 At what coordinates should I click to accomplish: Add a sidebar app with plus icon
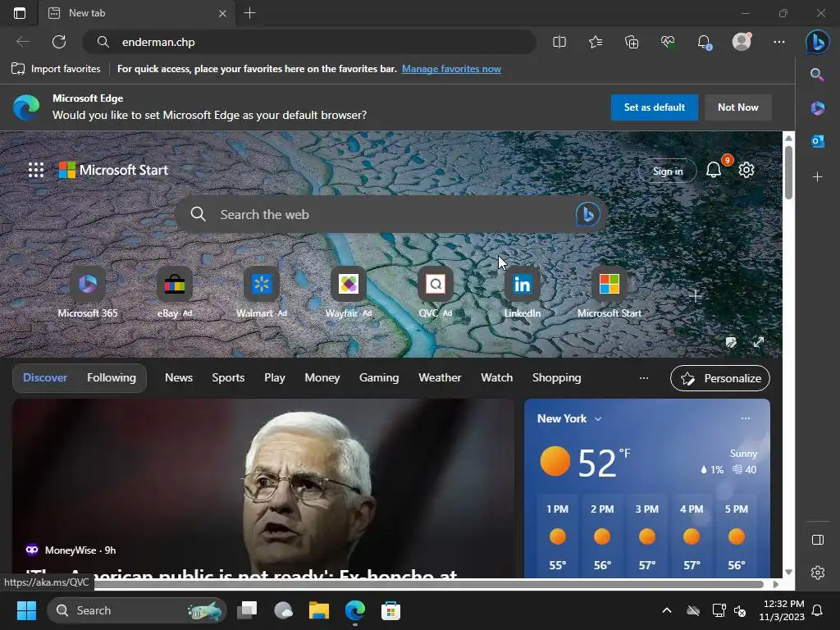(x=817, y=176)
